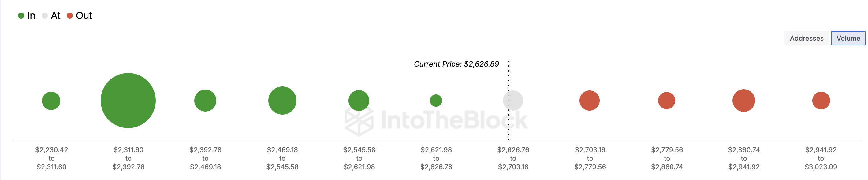868x180 pixels.
Task: Click the gray bubble at current price range
Action: coord(512,100)
